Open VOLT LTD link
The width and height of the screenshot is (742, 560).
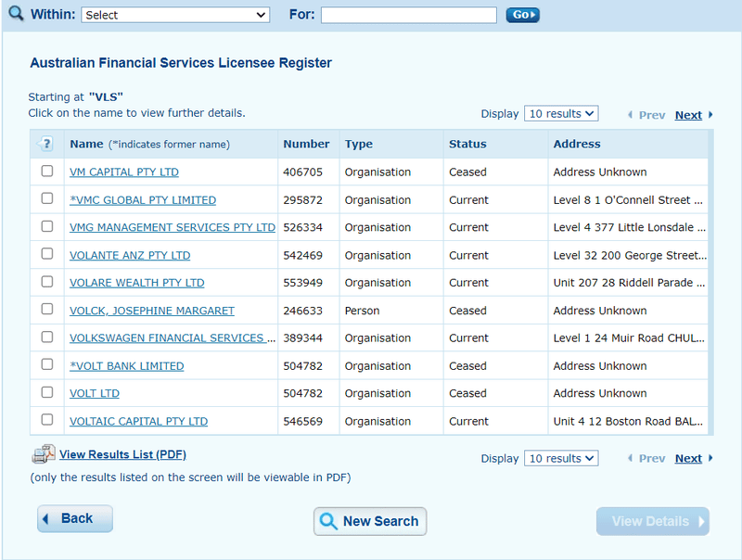(95, 393)
